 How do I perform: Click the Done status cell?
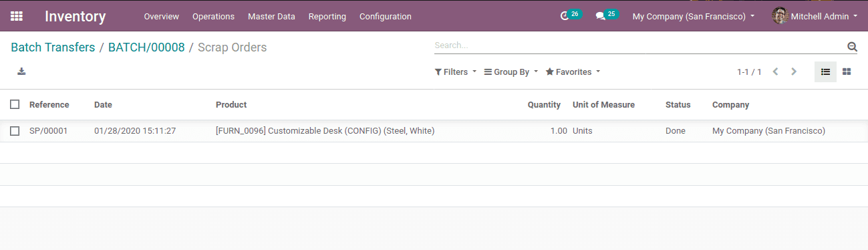tap(676, 131)
